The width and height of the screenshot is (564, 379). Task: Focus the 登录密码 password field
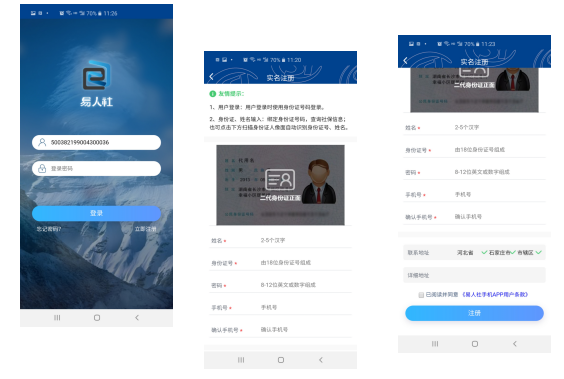pyautogui.click(x=96, y=168)
